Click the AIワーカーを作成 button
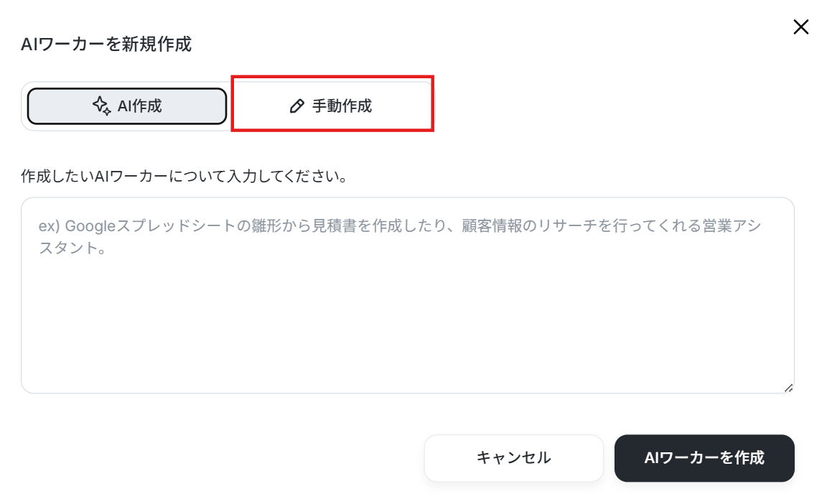 tap(704, 457)
